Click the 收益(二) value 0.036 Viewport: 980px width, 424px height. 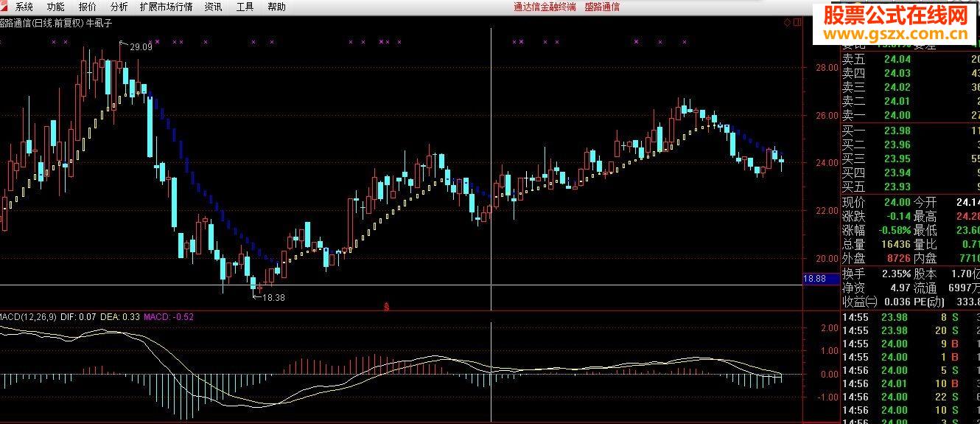(897, 302)
